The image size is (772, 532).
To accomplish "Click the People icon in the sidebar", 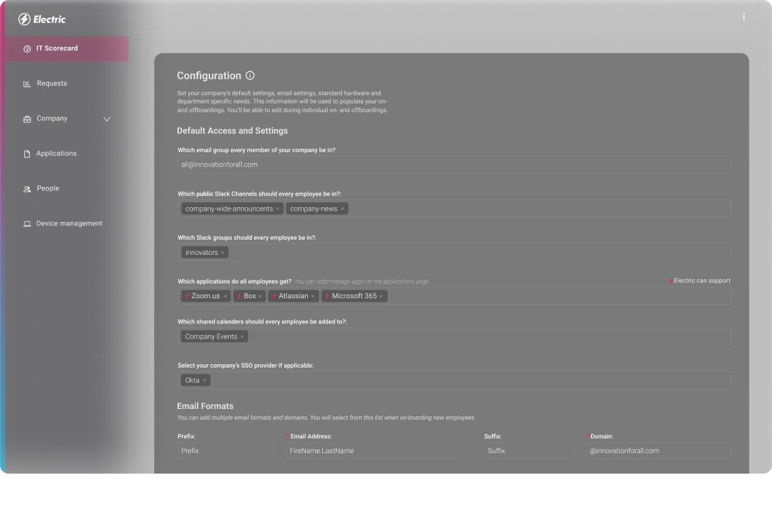I will point(27,188).
